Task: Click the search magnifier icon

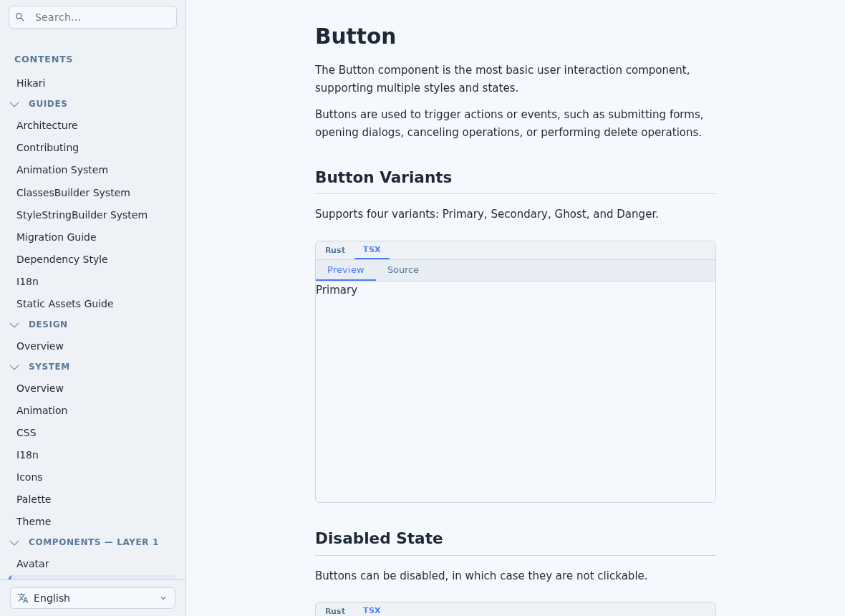Action: coord(20,17)
